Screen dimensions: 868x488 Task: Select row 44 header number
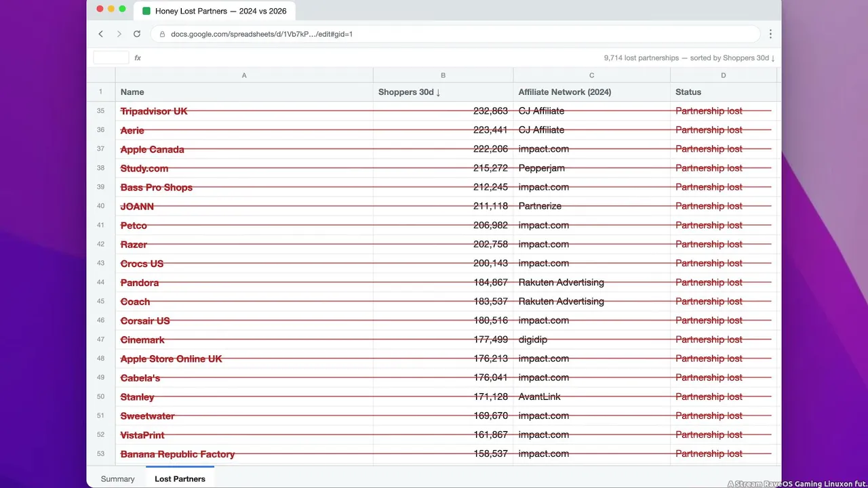click(x=101, y=283)
